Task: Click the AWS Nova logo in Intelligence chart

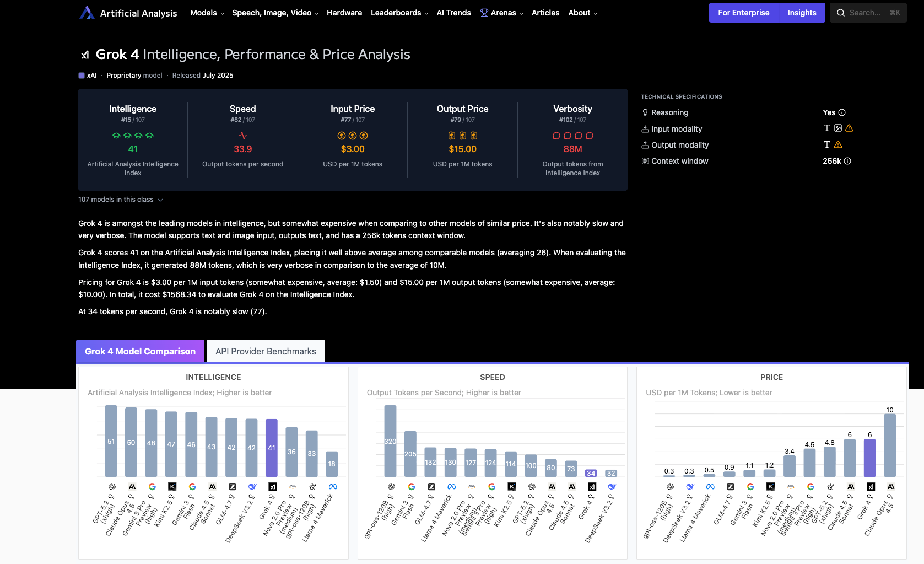Action: pyautogui.click(x=293, y=487)
